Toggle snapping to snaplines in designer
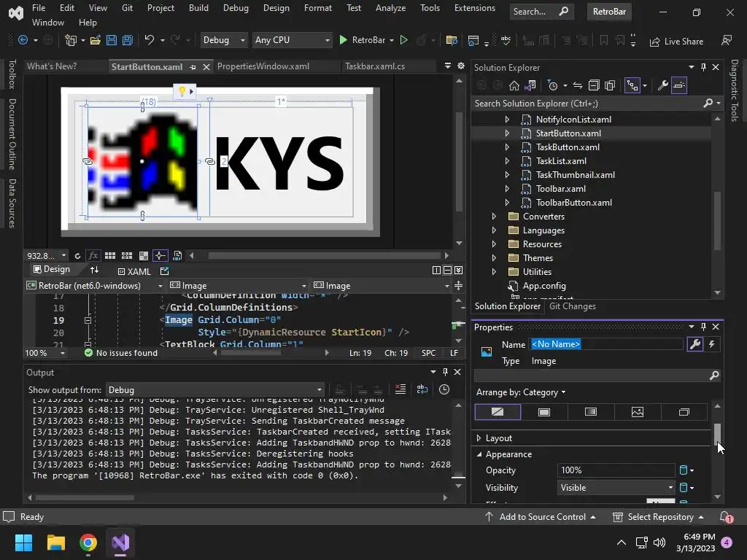 (x=160, y=256)
